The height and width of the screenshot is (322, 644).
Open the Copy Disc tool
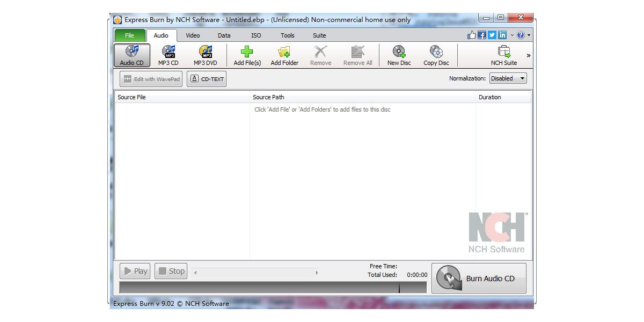[436, 54]
